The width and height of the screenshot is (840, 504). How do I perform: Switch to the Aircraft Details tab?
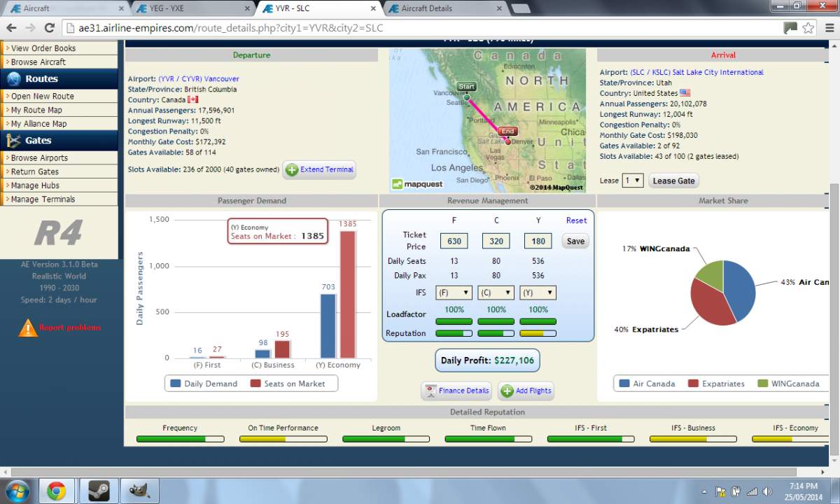pos(444,8)
